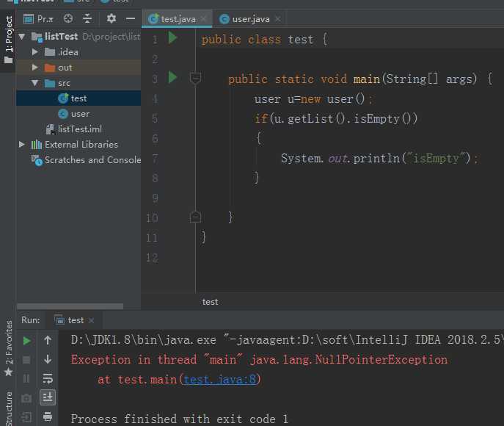The height and width of the screenshot is (426, 504).
Task: Close the test.java tab
Action: point(203,19)
